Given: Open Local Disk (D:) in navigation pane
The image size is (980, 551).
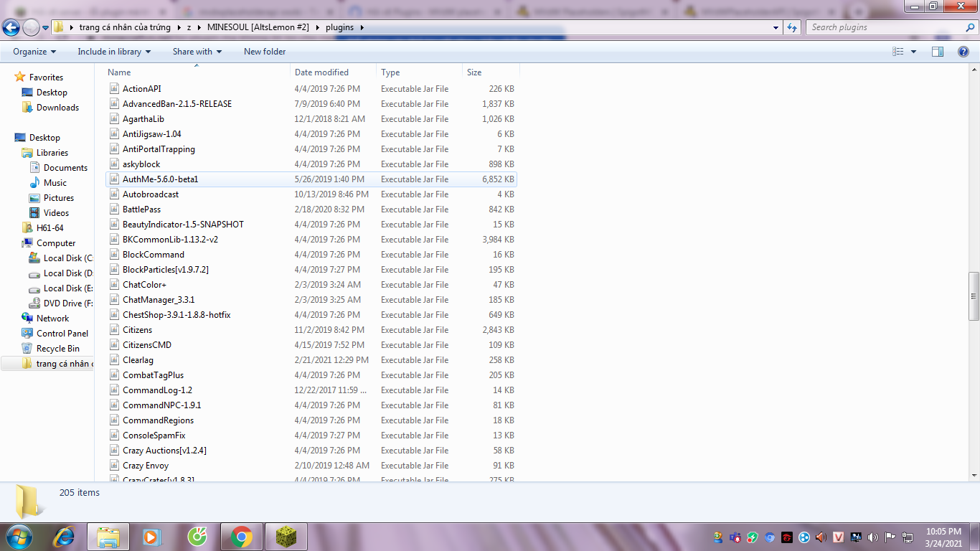Looking at the screenshot, I should tap(67, 273).
